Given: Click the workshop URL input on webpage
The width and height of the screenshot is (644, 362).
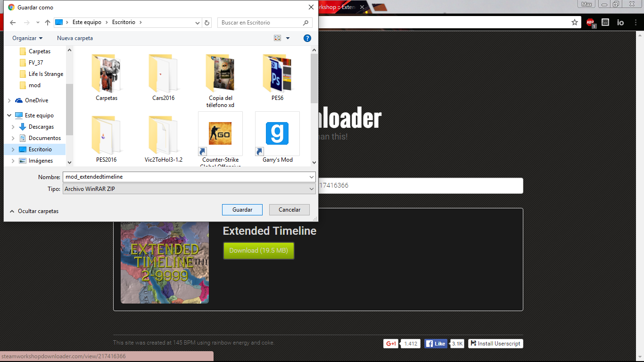Looking at the screenshot, I should coord(421,186).
